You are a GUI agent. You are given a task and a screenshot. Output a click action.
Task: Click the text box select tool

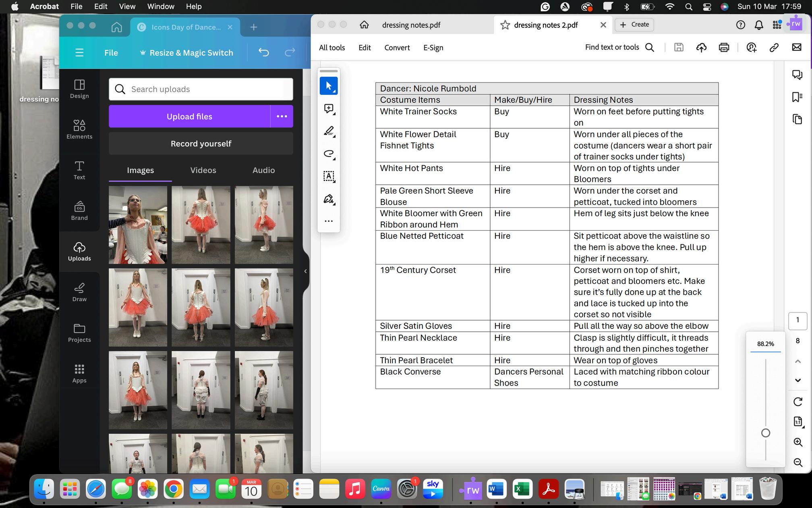tap(328, 176)
